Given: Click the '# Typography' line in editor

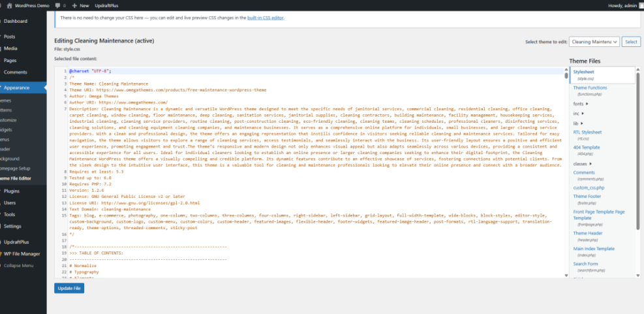Looking at the screenshot, I should click(84, 272).
